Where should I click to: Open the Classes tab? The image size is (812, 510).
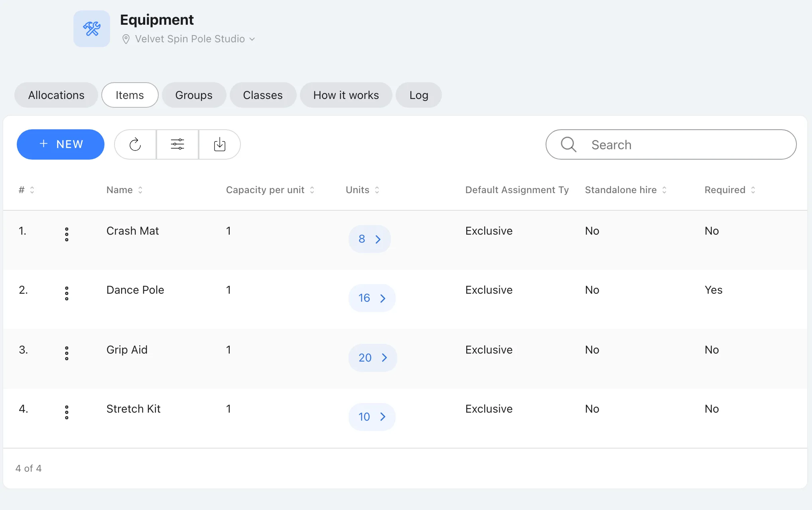pos(263,95)
